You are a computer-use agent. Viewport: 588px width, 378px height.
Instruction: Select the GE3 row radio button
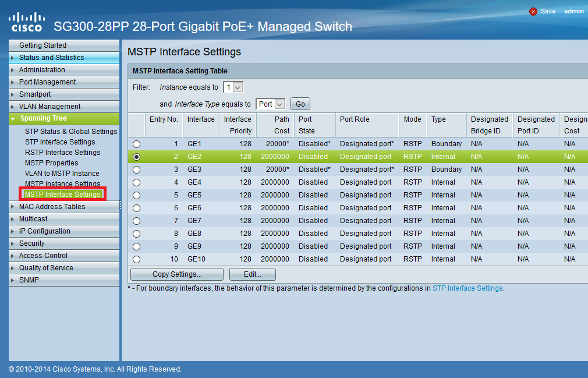point(136,169)
